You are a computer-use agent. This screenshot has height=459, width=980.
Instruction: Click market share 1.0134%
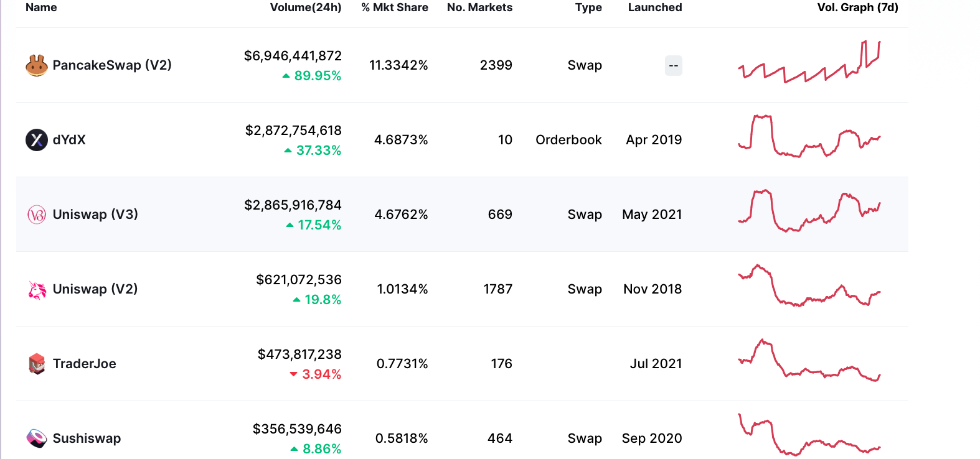[402, 289]
